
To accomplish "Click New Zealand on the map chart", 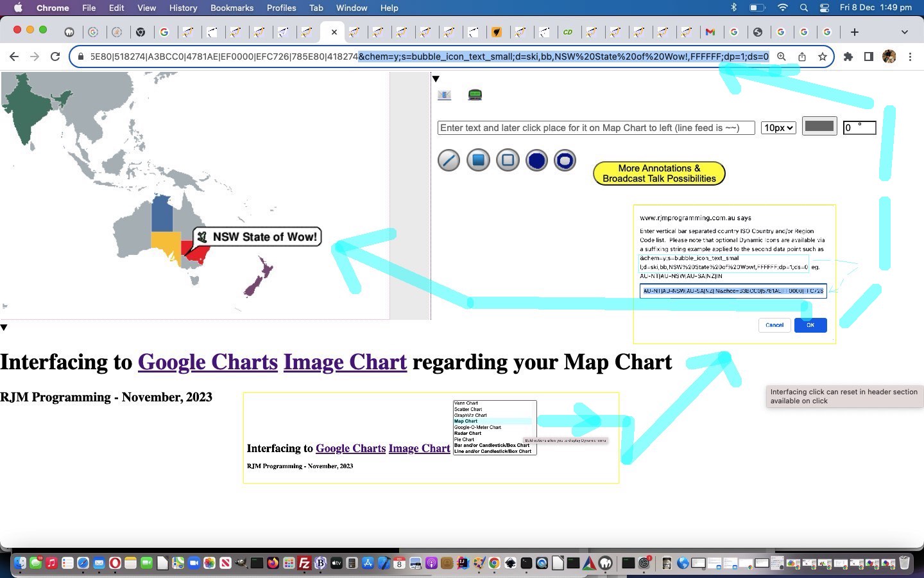I will click(259, 277).
